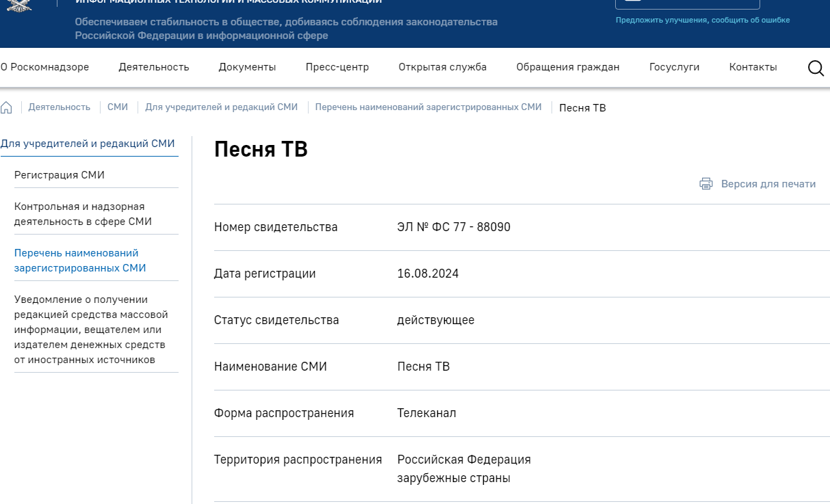Click the label «Номер свидетельства»
Screen dimensions: 830x504
(276, 227)
